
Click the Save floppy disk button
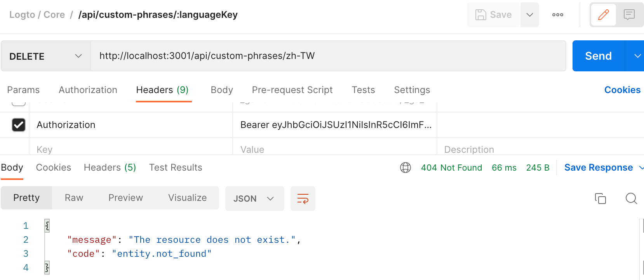[493, 15]
